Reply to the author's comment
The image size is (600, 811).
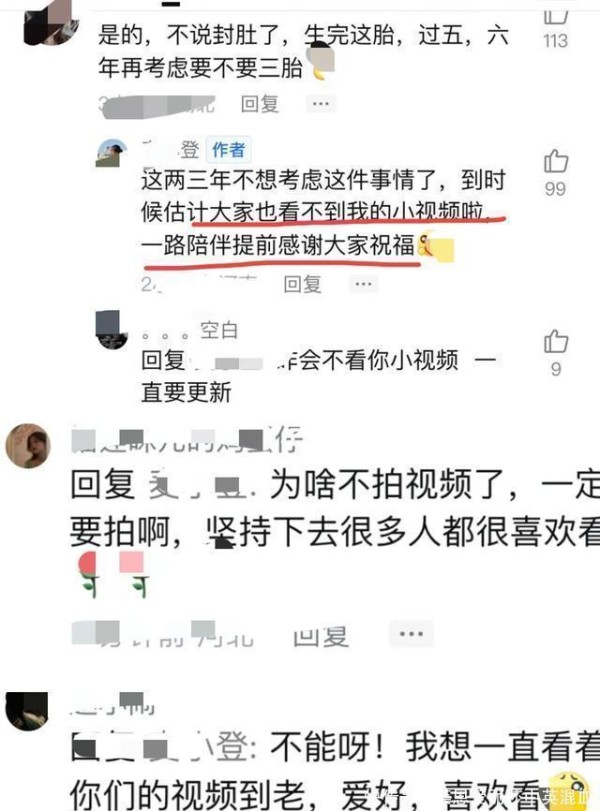[x=303, y=284]
